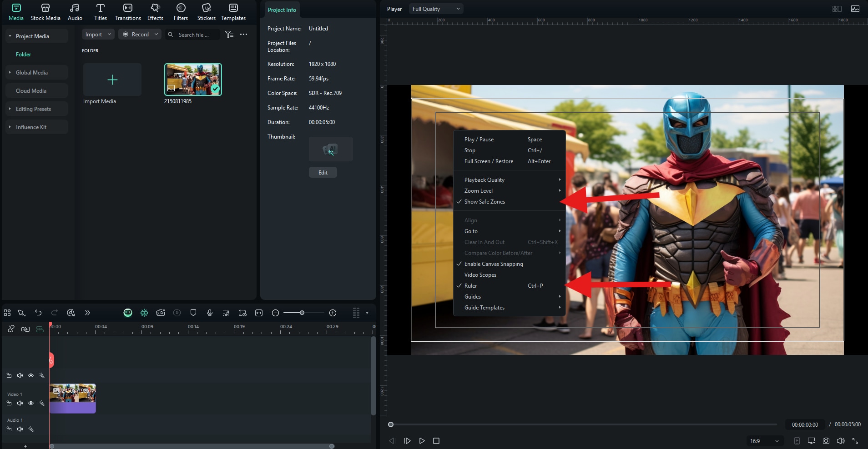Open Cloud Media section
Viewport: 868px width, 449px height.
(37, 91)
